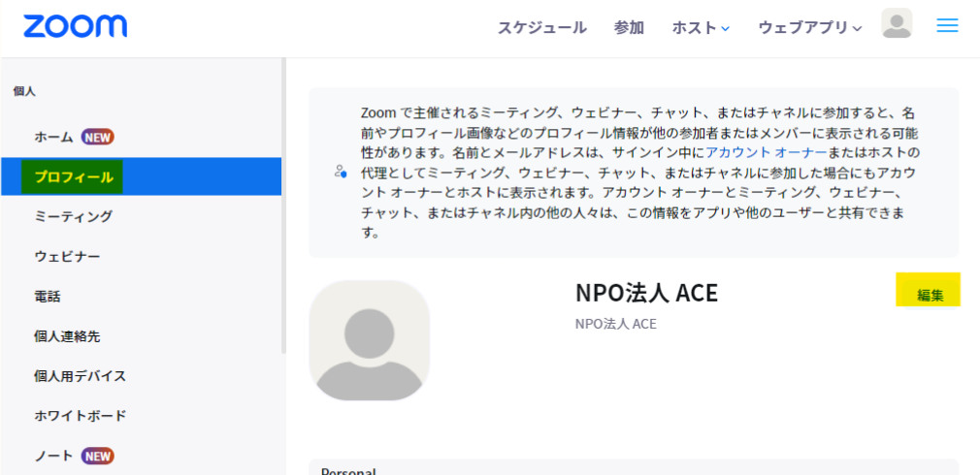Click the NEW badge beside ノート
This screenshot has width=980, height=475.
click(98, 456)
